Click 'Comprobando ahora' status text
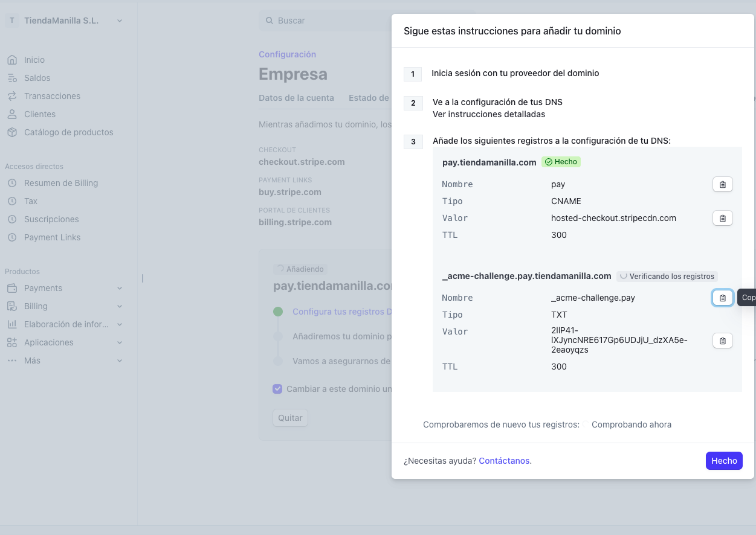 632,424
